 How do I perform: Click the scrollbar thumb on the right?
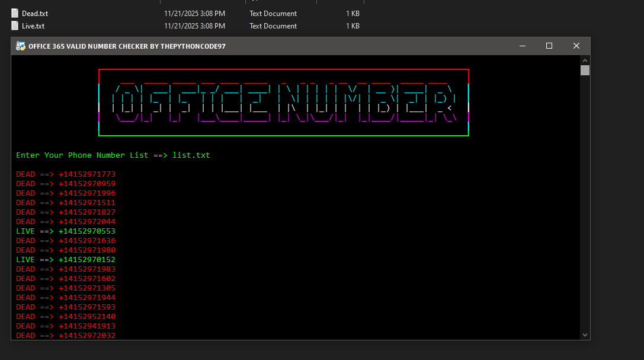(x=585, y=70)
